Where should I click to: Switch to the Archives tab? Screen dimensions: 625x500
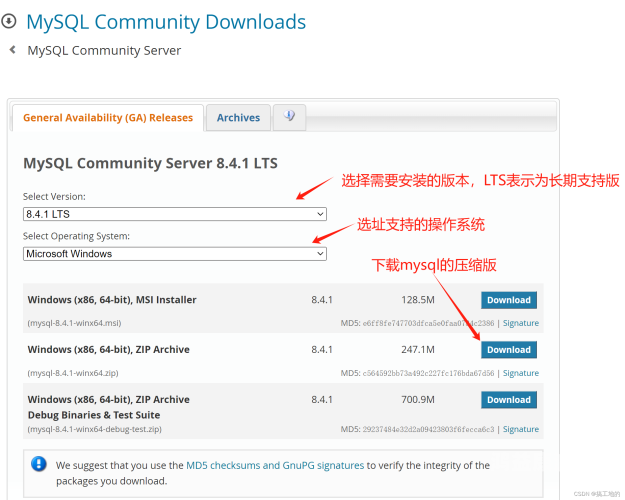tap(238, 118)
